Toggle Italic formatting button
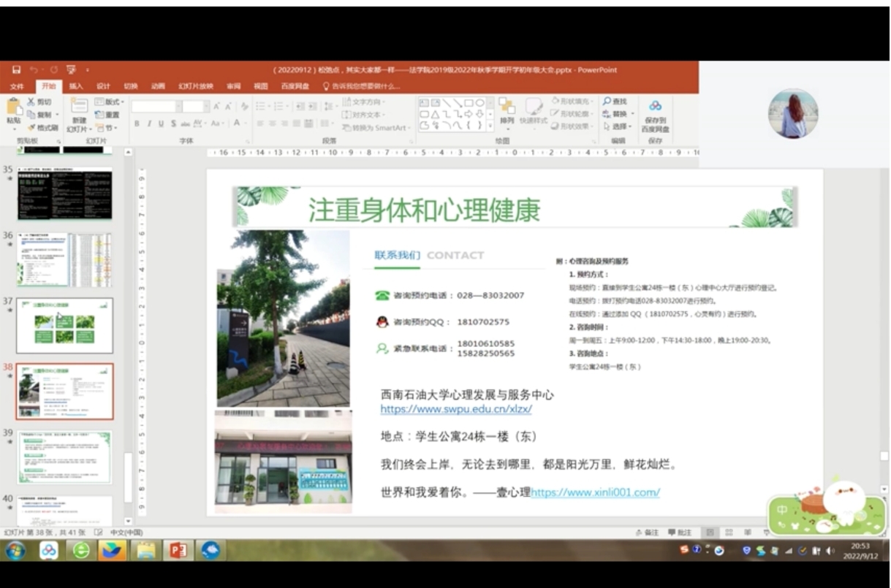Viewport: 891px width, 588px height. click(149, 123)
